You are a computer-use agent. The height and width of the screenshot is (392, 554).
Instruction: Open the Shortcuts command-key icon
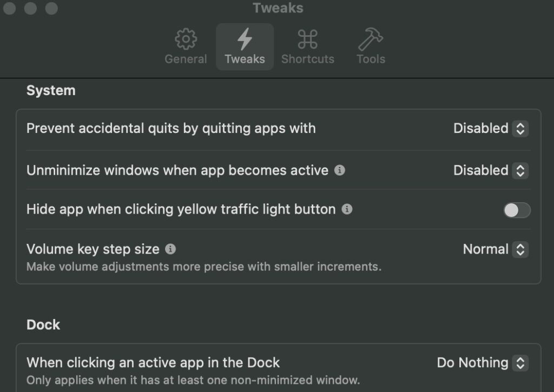pos(307,39)
